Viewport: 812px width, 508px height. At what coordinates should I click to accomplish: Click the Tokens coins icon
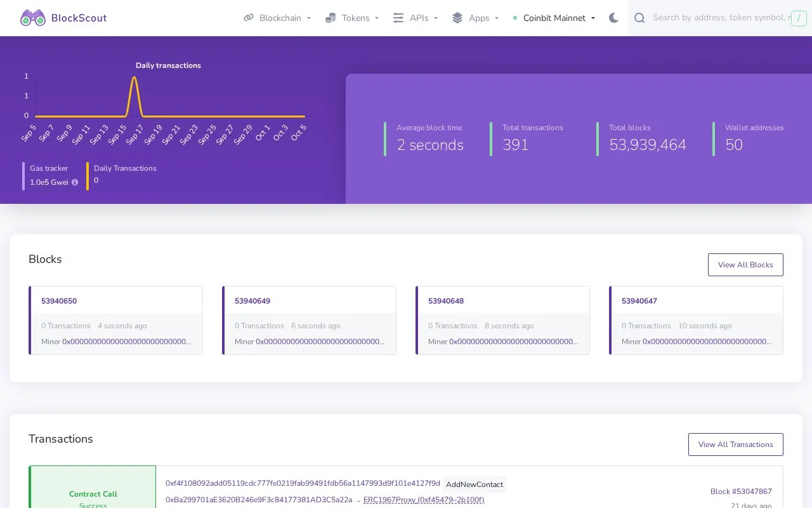click(331, 18)
